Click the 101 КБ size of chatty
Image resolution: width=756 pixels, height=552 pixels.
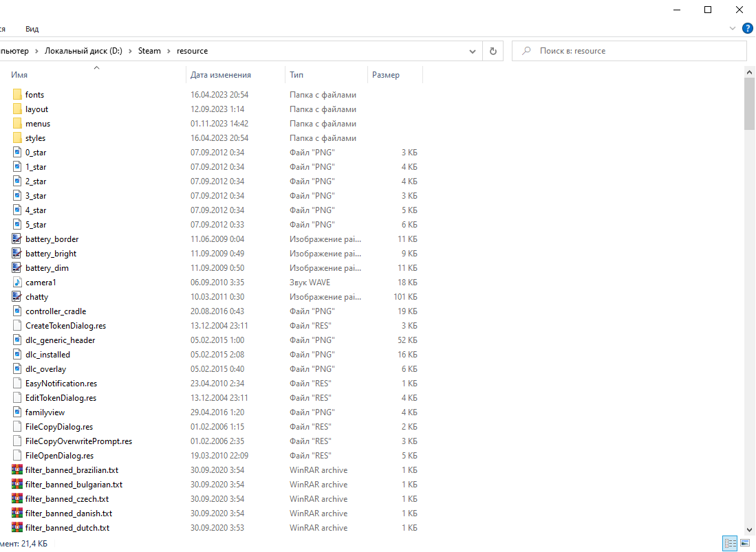pyautogui.click(x=405, y=297)
